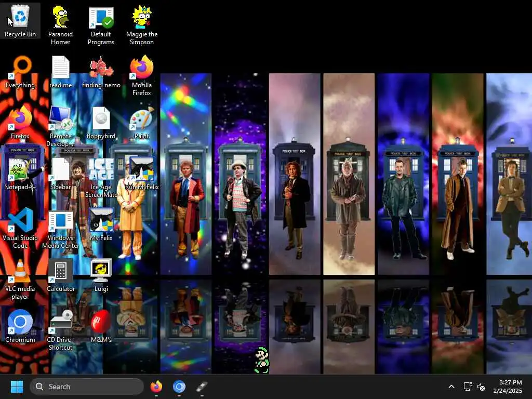Select the Notepad++ desktop shortcut
The height and width of the screenshot is (399, 532).
pos(20,174)
